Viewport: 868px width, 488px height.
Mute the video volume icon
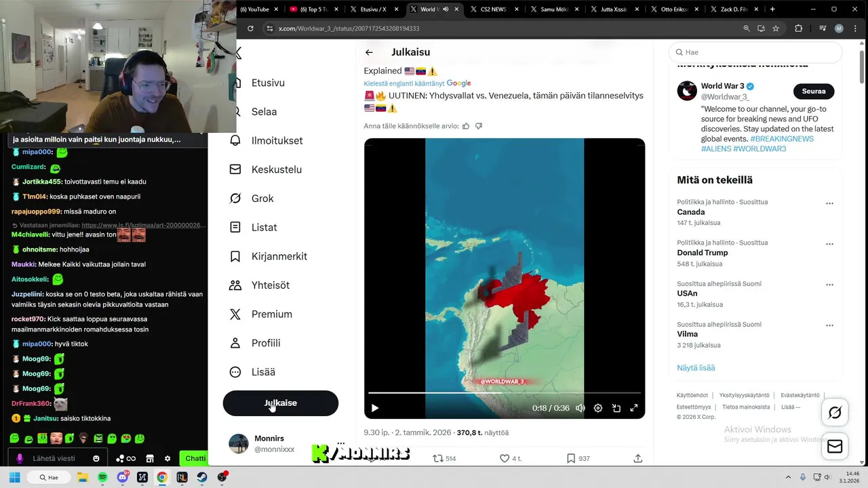[580, 408]
